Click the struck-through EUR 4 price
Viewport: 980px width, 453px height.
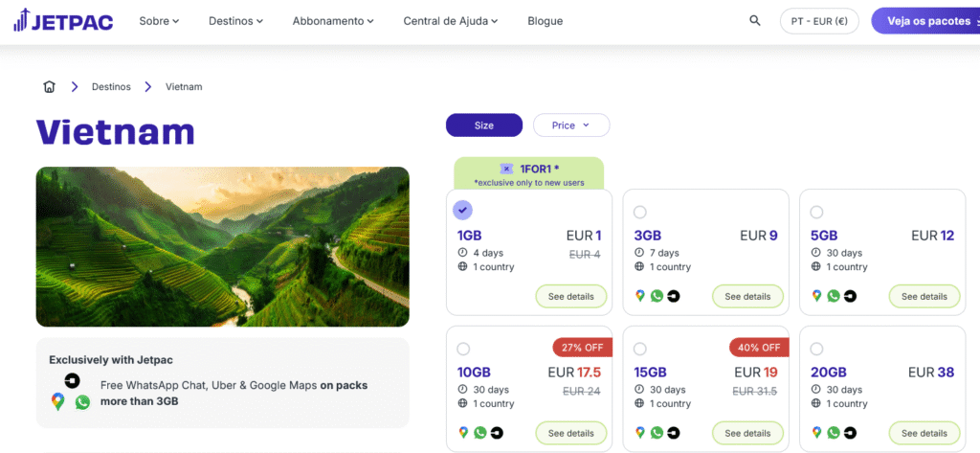pyautogui.click(x=585, y=255)
